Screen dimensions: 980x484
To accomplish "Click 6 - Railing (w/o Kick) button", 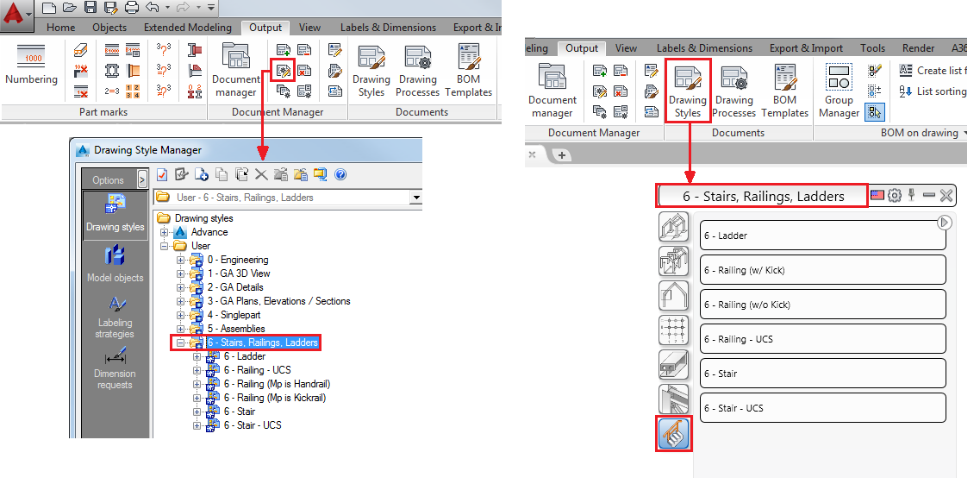I will tap(822, 305).
